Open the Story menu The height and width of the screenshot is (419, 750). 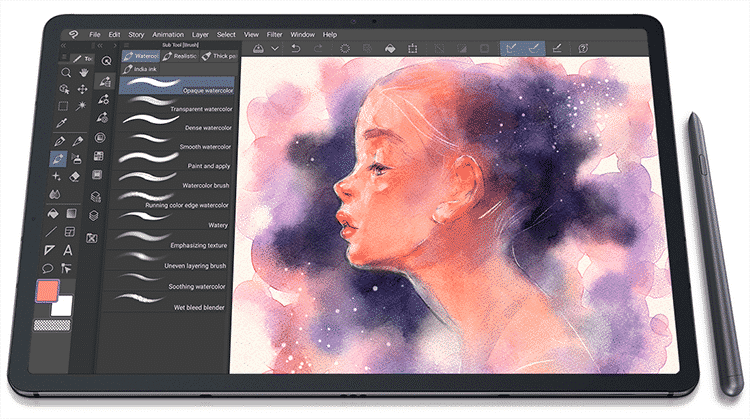tap(136, 34)
